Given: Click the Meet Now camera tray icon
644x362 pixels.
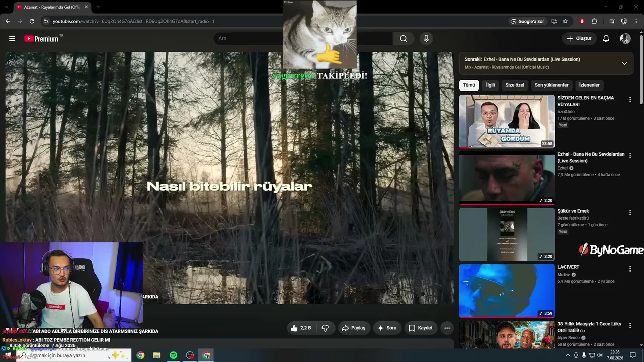Looking at the screenshot, I should [576, 355].
